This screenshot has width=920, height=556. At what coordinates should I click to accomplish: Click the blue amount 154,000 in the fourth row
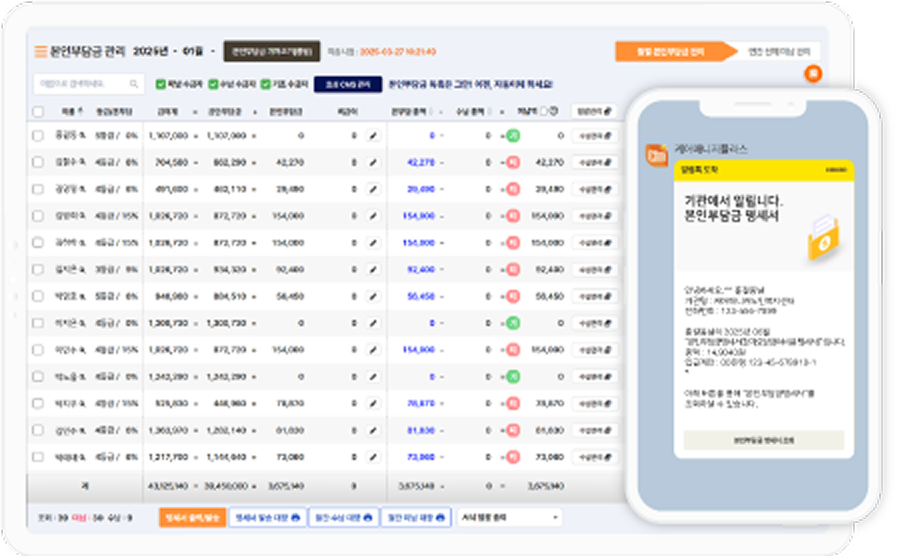click(x=419, y=215)
